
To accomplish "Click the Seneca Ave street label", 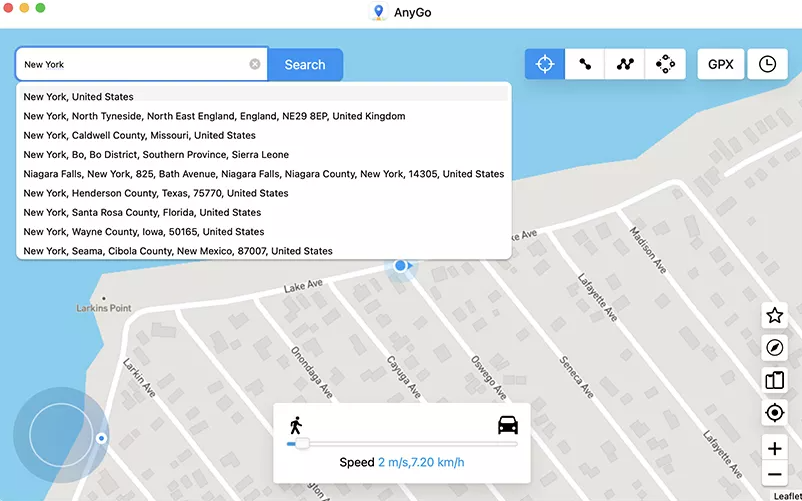I will (x=576, y=377).
